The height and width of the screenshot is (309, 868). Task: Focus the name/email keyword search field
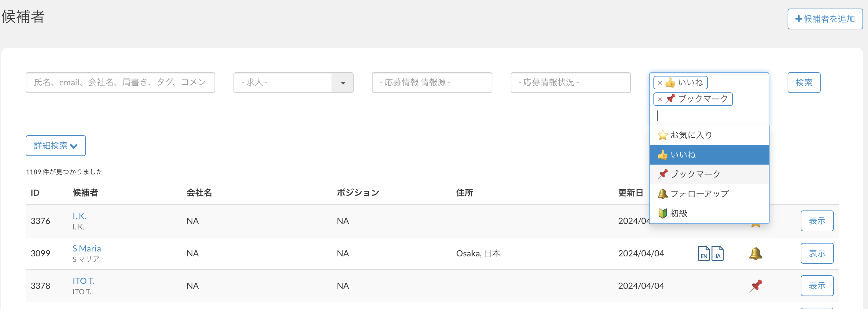pyautogui.click(x=120, y=83)
